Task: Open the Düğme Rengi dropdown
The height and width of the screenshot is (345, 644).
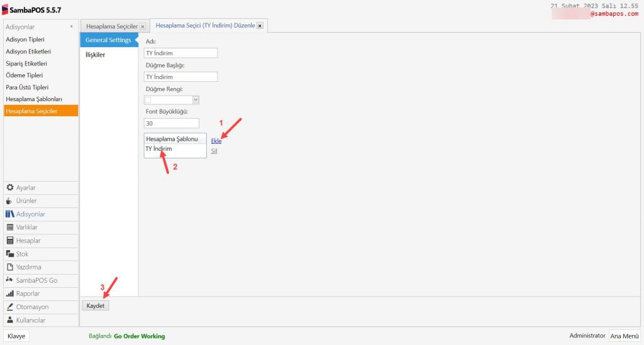Action: [196, 99]
